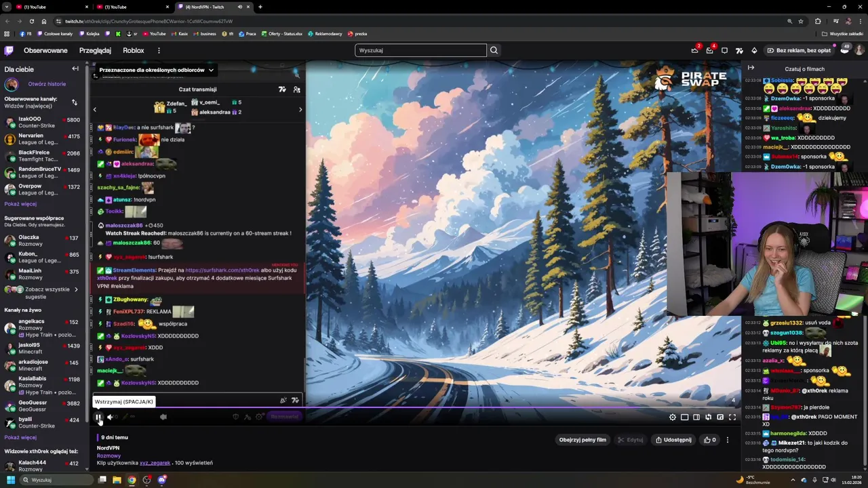868x488 pixels.
Task: Open Windows Start menu
Action: (x=10, y=480)
